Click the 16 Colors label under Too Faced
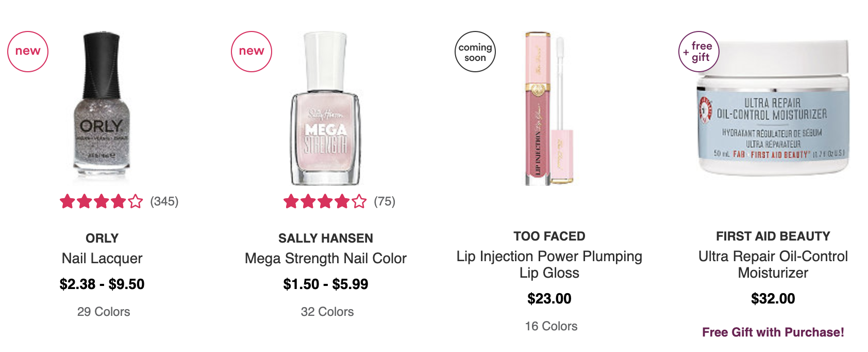This screenshot has height=352, width=868. [x=551, y=326]
